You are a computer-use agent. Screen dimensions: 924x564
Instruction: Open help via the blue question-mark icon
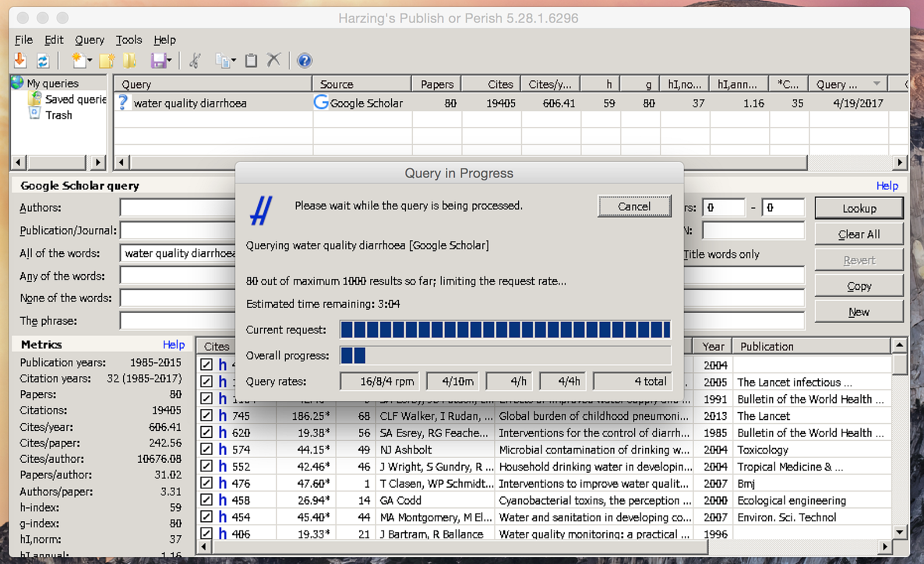[x=304, y=60]
